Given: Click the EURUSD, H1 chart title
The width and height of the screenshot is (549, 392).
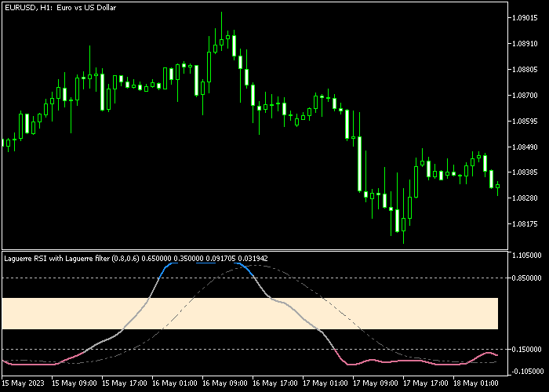Looking at the screenshot, I should coord(60,7).
